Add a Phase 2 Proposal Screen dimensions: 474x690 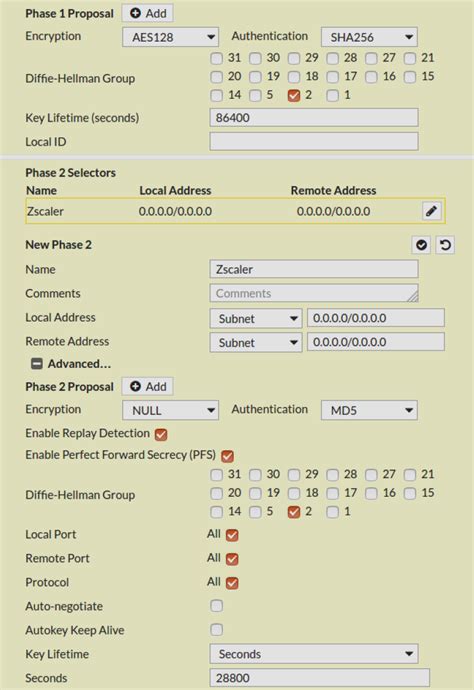point(147,386)
